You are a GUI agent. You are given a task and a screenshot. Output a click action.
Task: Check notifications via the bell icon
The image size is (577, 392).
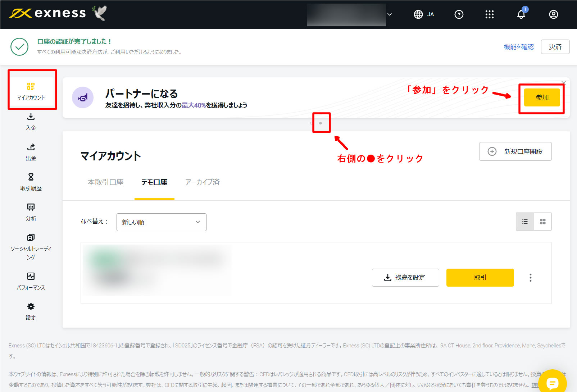click(x=521, y=14)
